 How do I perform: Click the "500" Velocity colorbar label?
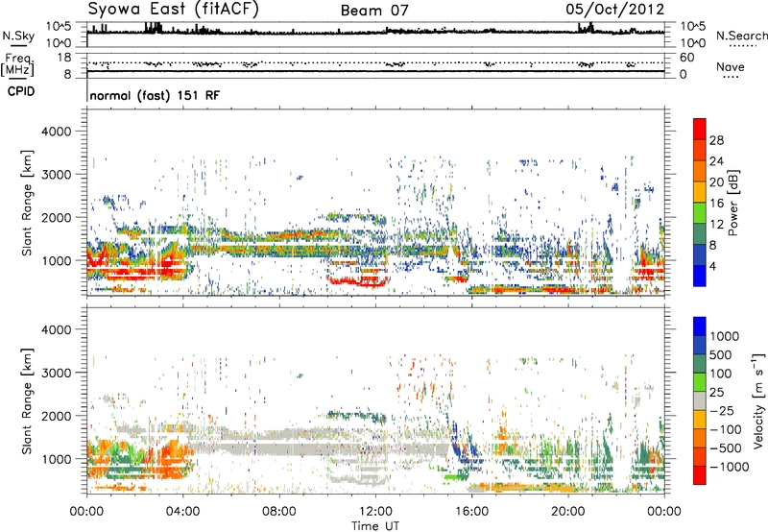tap(721, 355)
